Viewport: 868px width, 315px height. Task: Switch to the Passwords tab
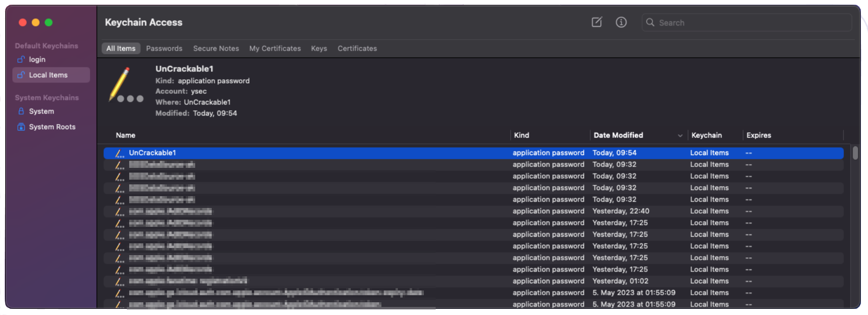pos(164,49)
